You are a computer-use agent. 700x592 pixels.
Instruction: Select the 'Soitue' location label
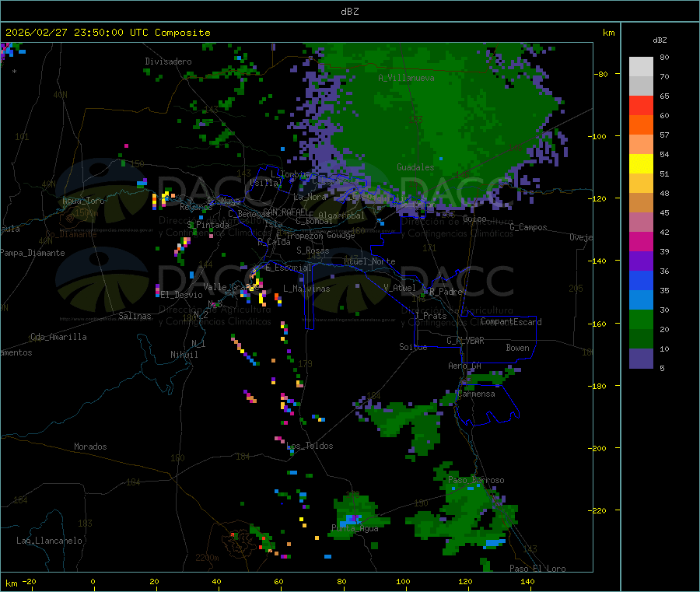point(413,347)
